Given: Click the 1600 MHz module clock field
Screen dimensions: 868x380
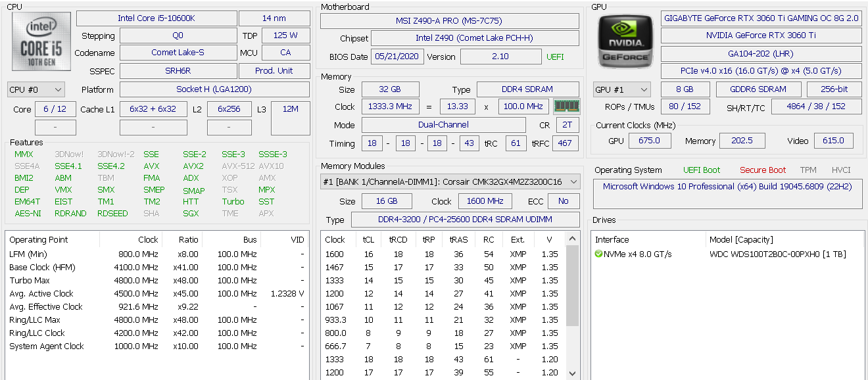Looking at the screenshot, I should click(x=485, y=201).
